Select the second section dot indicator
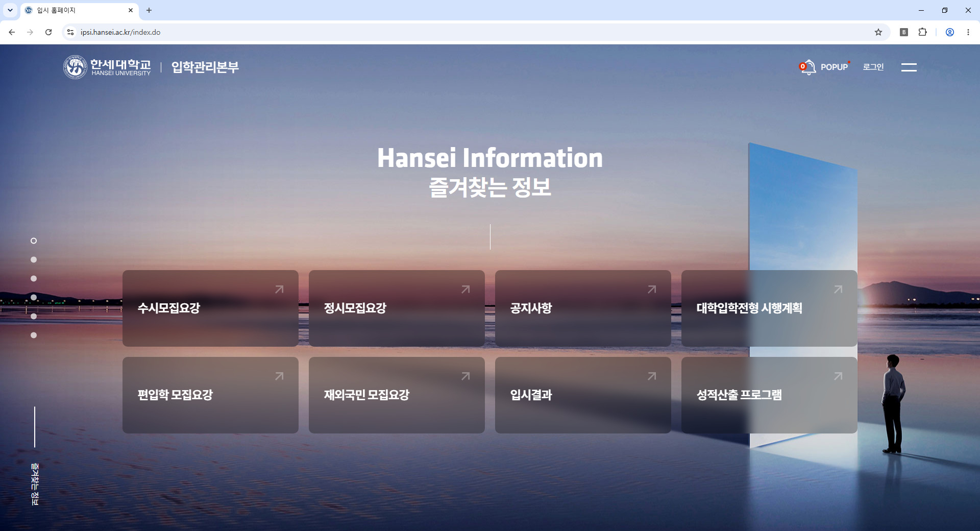This screenshot has width=980, height=531. coord(34,260)
